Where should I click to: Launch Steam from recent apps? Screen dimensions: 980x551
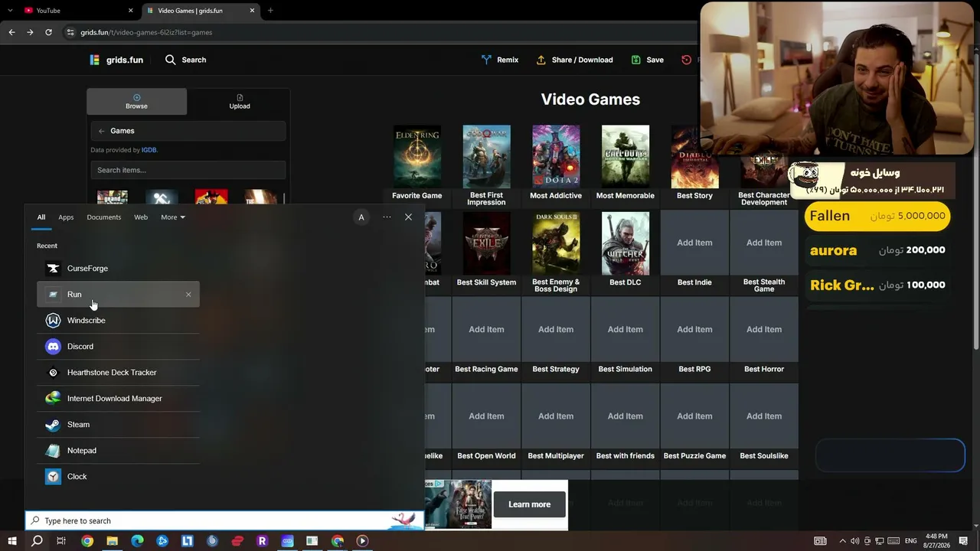point(118,425)
